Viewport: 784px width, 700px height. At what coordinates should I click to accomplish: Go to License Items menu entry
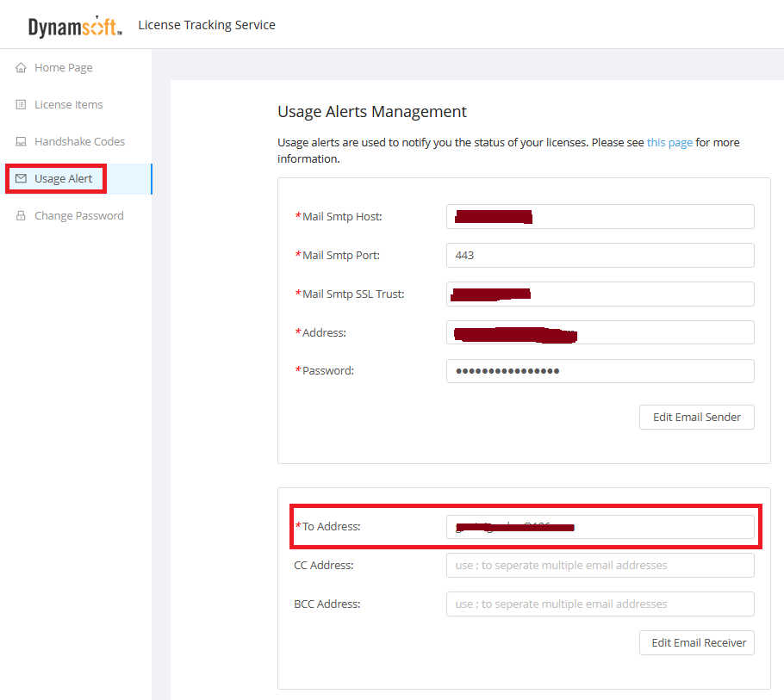pos(68,105)
